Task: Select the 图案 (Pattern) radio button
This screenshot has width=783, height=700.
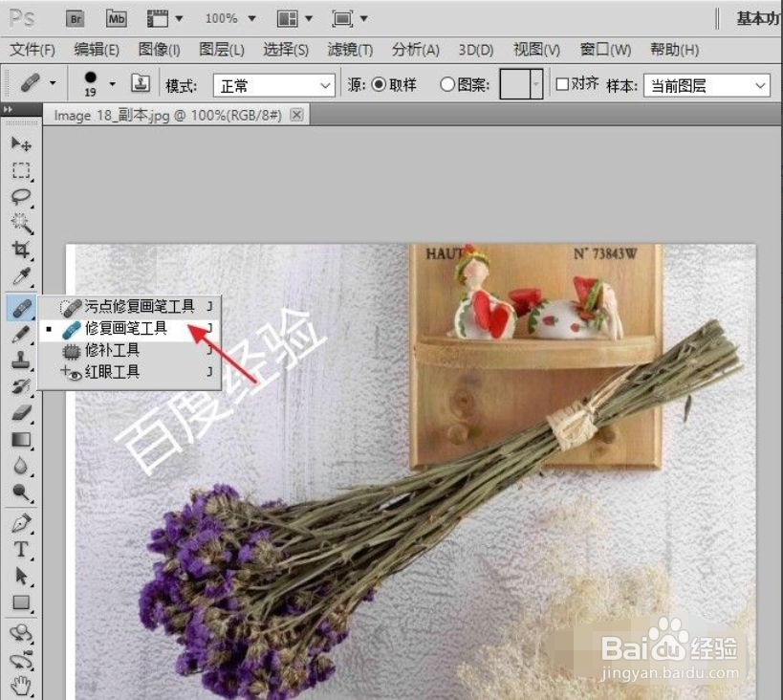Action: 447,84
